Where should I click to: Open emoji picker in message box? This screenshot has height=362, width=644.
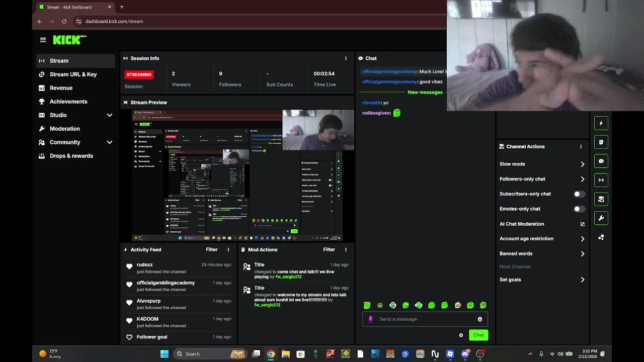(480, 319)
